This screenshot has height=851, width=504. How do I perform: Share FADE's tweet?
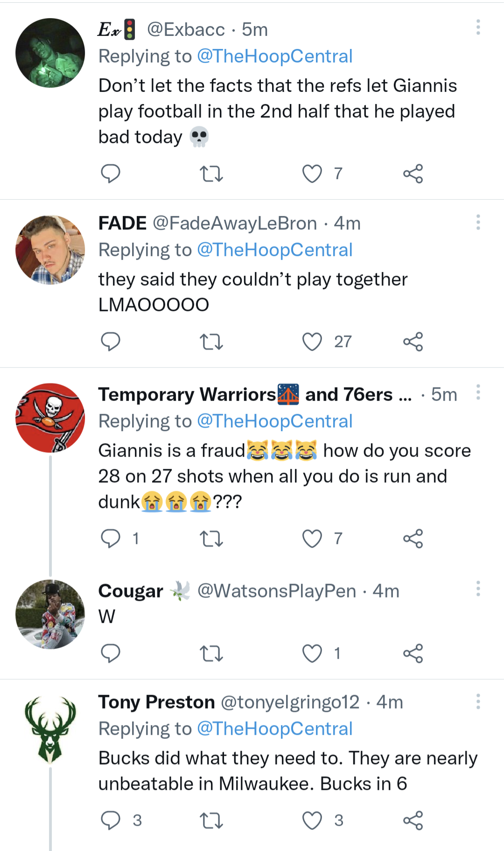coord(413,342)
